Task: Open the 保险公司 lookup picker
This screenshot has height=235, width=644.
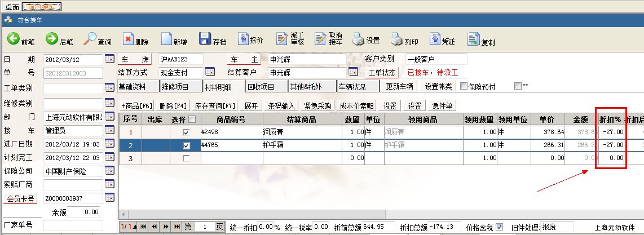Action: (x=109, y=171)
